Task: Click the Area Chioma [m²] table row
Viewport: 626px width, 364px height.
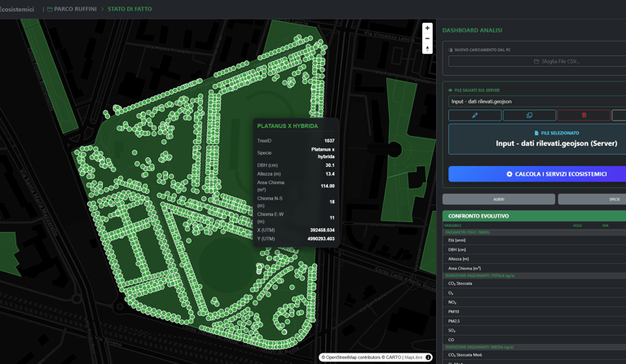Action: (534, 268)
